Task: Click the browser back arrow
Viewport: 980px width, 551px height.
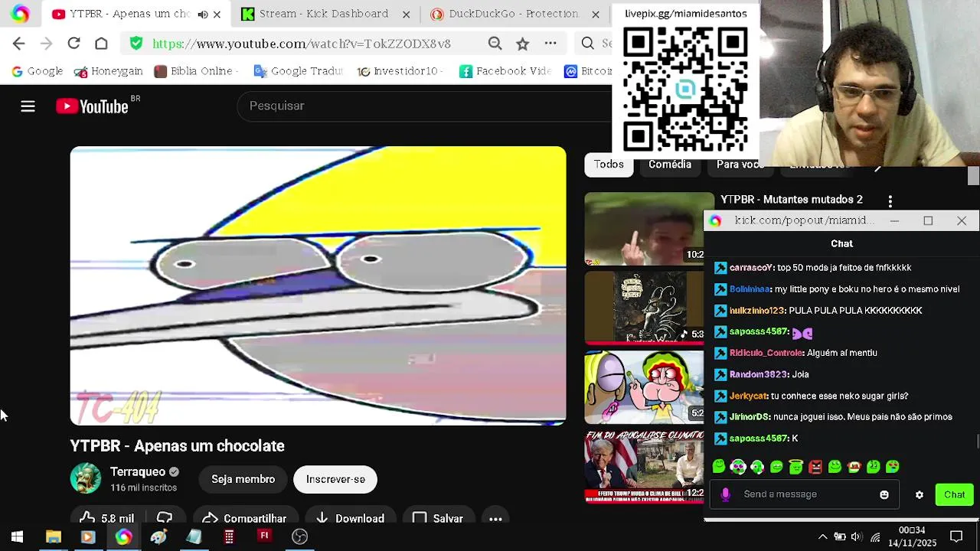Action: tap(18, 44)
